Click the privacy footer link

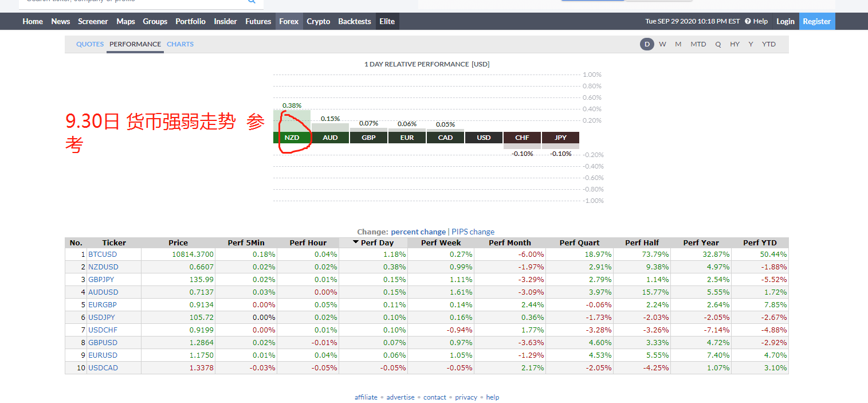tap(466, 397)
